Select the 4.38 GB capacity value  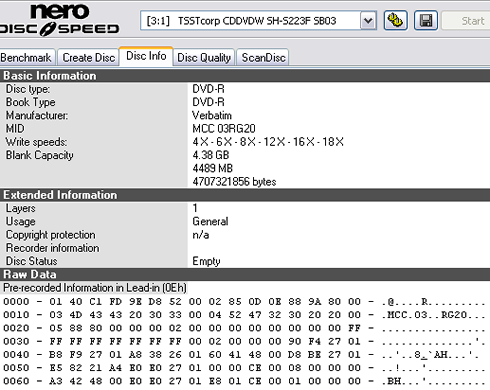(211, 155)
